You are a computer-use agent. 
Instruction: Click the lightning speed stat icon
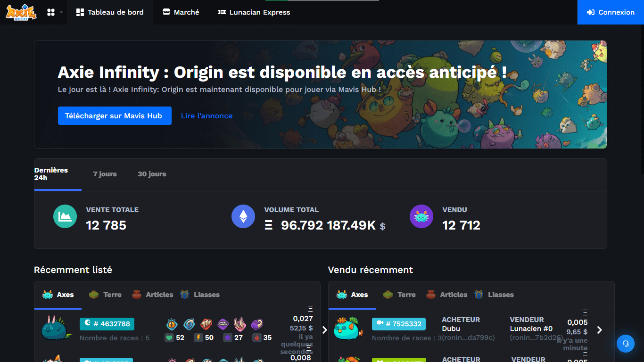pos(198,337)
